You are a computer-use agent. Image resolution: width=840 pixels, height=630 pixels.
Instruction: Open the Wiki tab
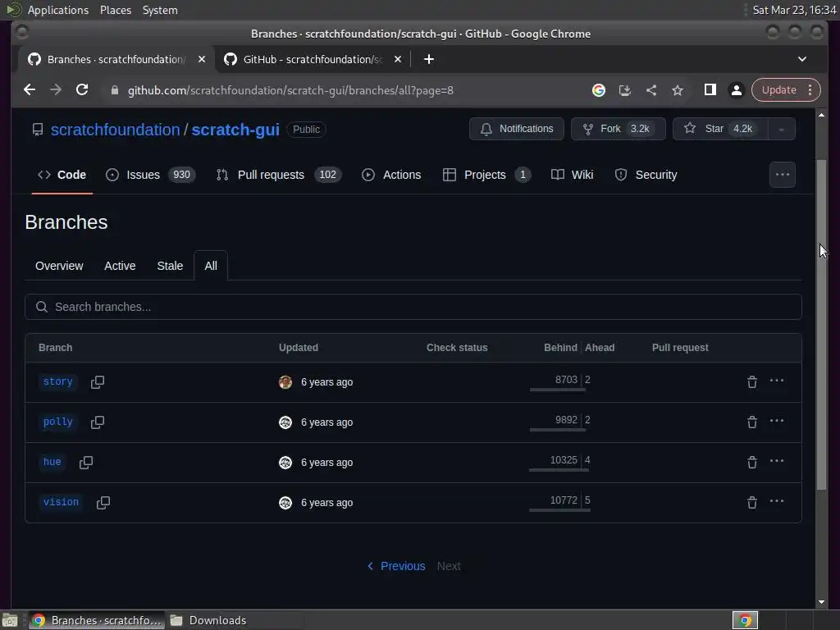pos(572,176)
